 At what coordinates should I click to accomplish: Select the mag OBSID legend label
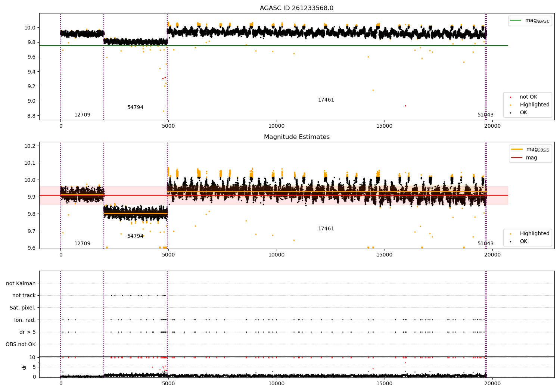pos(538,149)
